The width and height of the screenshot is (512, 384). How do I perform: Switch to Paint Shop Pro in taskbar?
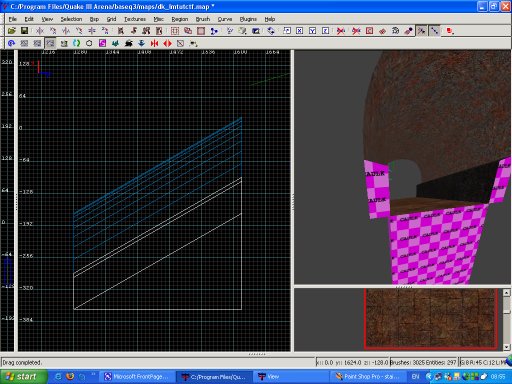click(x=368, y=377)
